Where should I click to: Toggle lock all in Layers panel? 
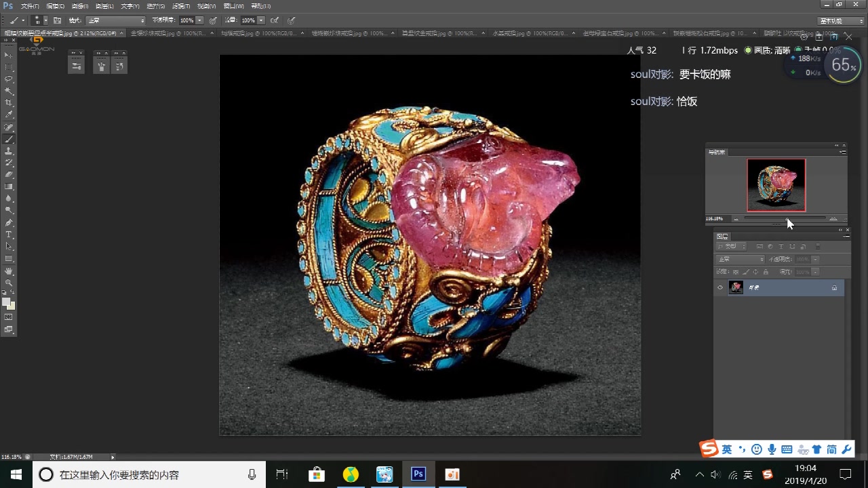766,272
